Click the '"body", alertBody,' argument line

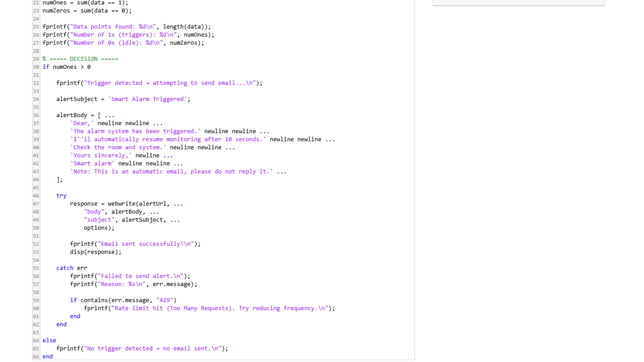coord(121,212)
